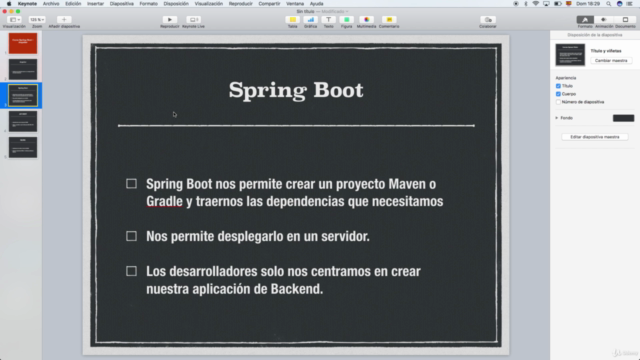Toggle the Cuerpo checkbox
640x360 pixels.
coord(558,94)
